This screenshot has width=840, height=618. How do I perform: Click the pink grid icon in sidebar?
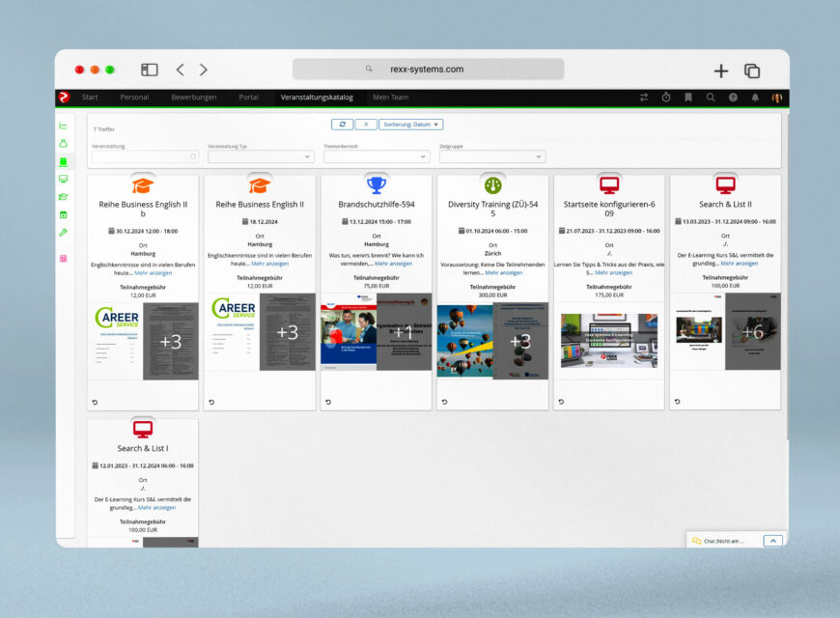click(64, 259)
